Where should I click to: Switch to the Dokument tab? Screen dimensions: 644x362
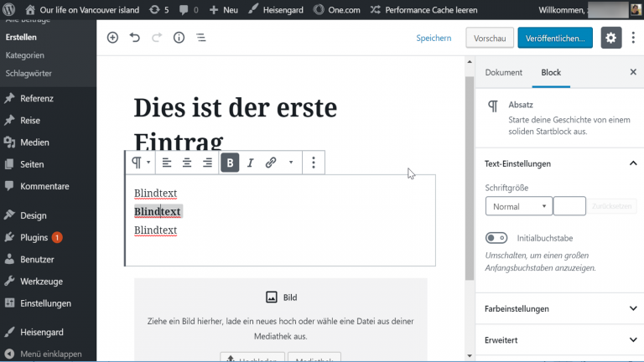click(x=503, y=73)
